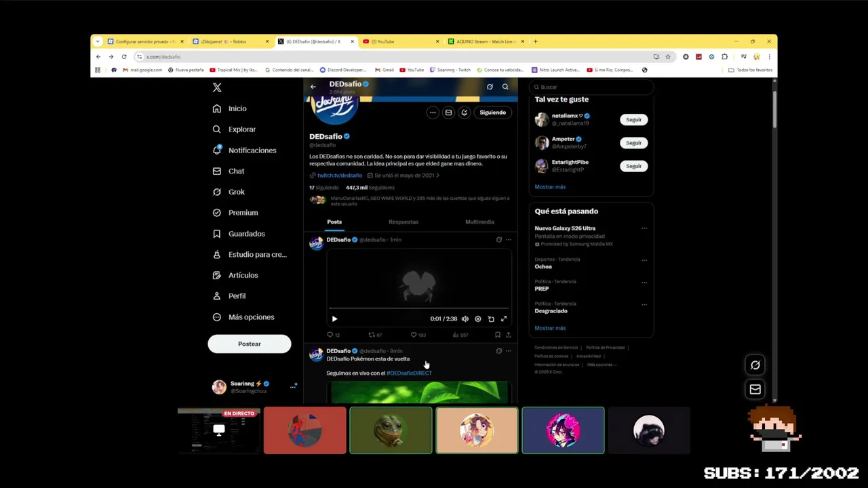
Task: Open the floating Grok button
Action: [755, 365]
